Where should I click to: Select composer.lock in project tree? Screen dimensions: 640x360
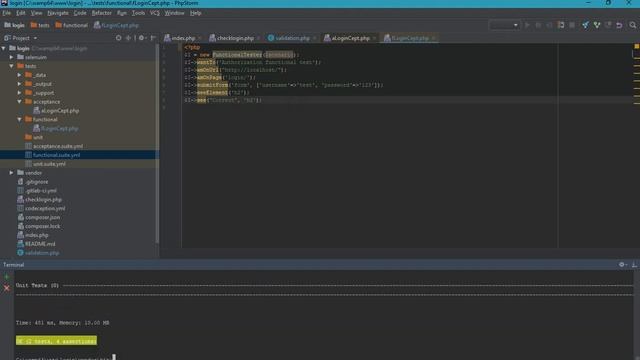coord(38,226)
